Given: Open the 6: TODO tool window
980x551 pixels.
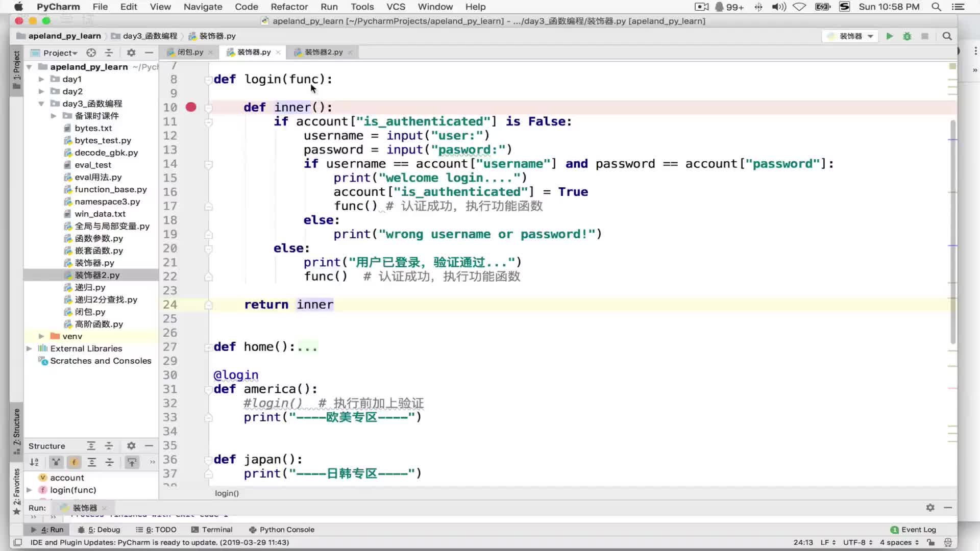Looking at the screenshot, I should pyautogui.click(x=156, y=530).
